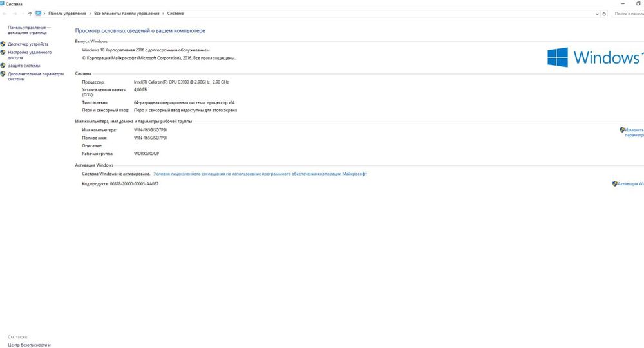The image size is (644, 348).
Task: Click the Система window title icon
Action: coord(2,4)
